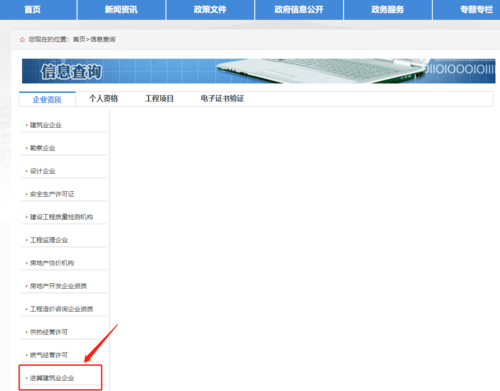This screenshot has height=391, width=500.
Task: Open the 政策文件 navigation item
Action: (x=210, y=9)
